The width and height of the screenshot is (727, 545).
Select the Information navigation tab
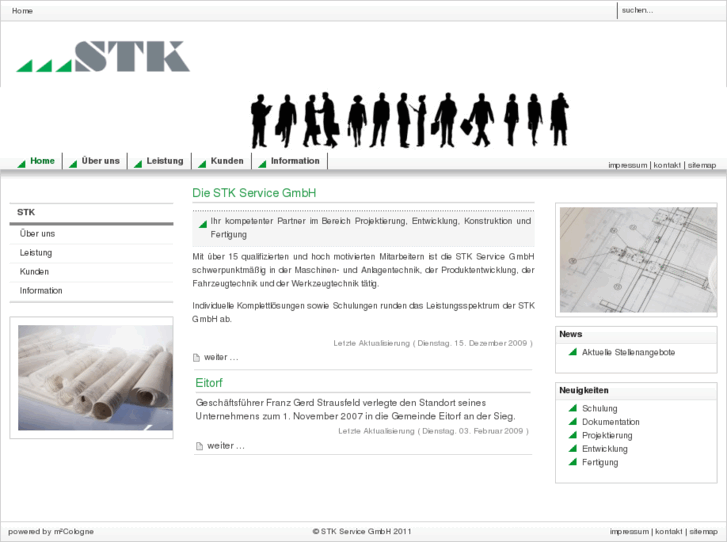295,161
